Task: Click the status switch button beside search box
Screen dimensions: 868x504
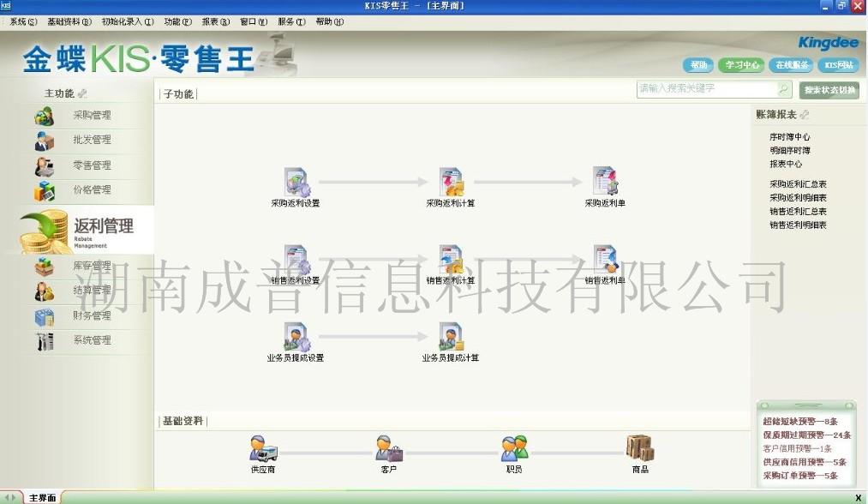Action: click(829, 90)
